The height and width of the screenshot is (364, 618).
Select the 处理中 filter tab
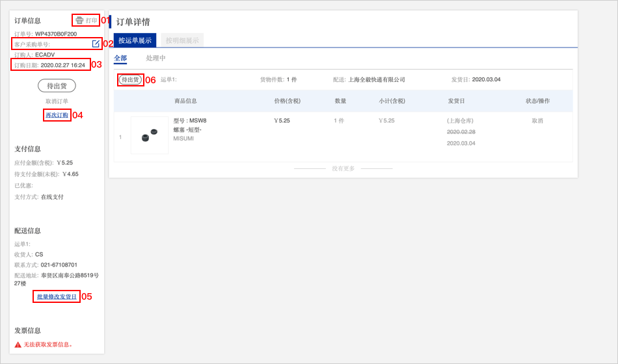(x=155, y=58)
